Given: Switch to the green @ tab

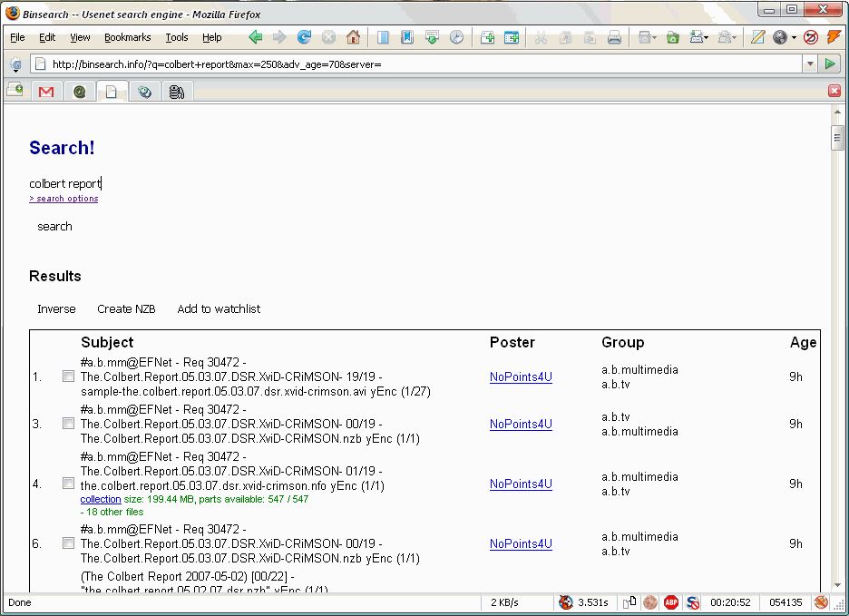Looking at the screenshot, I should click(x=80, y=91).
